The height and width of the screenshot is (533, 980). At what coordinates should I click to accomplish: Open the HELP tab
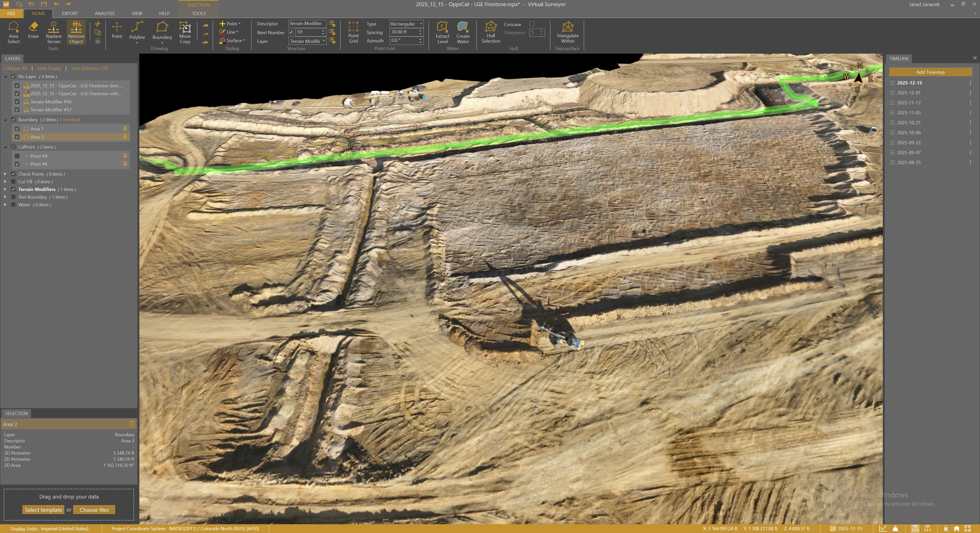164,13
